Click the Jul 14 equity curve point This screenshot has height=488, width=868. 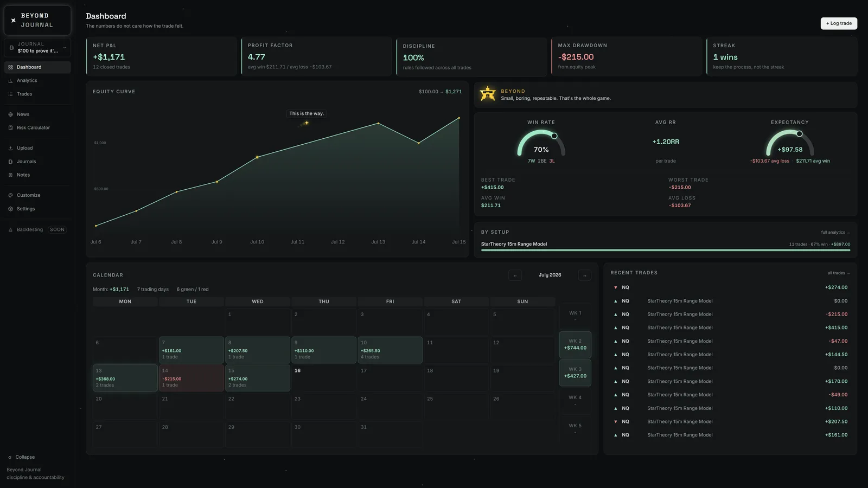pos(418,143)
